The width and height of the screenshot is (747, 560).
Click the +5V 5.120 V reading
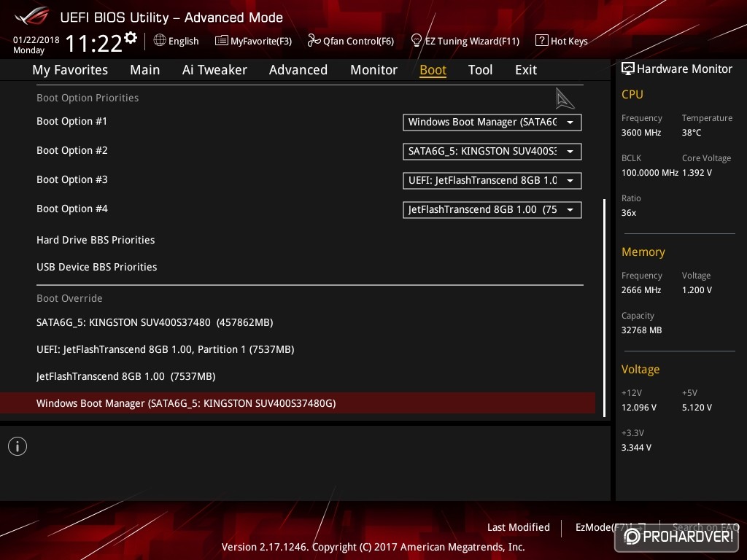[697, 408]
